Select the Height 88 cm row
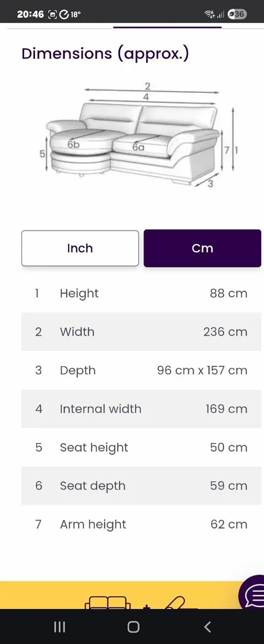 tap(141, 294)
